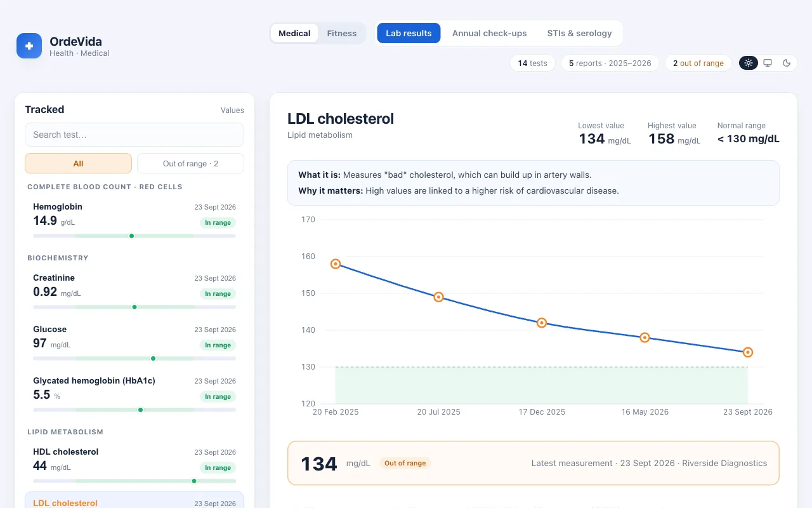Click the LDL cholesterol chart heading

[341, 119]
